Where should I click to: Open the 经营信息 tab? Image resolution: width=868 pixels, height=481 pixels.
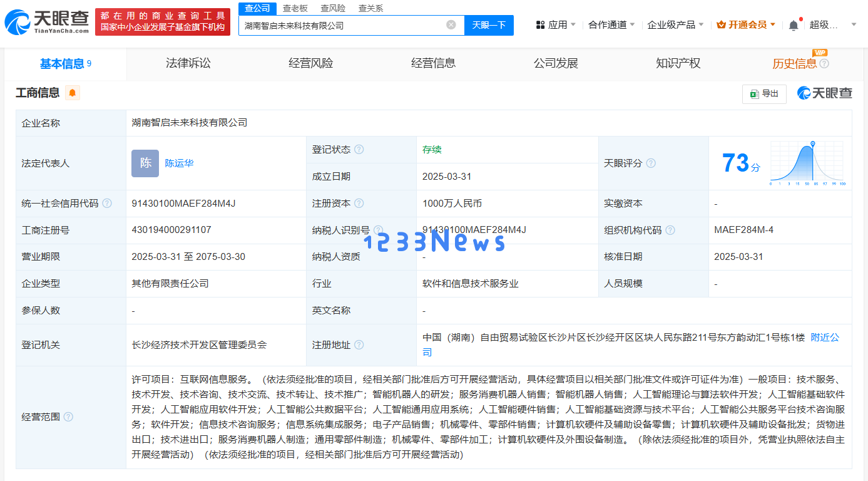(434, 63)
